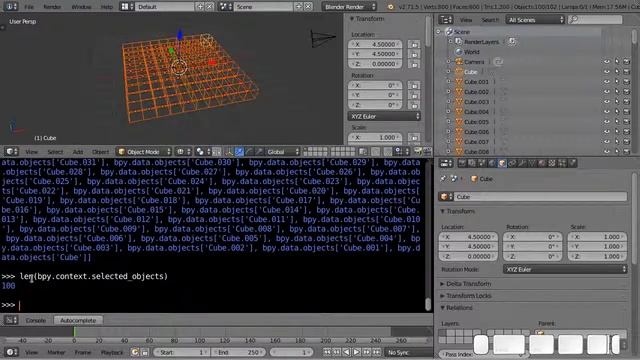Click the scene browse icon in header
640x360 pixels.
(225, 7)
